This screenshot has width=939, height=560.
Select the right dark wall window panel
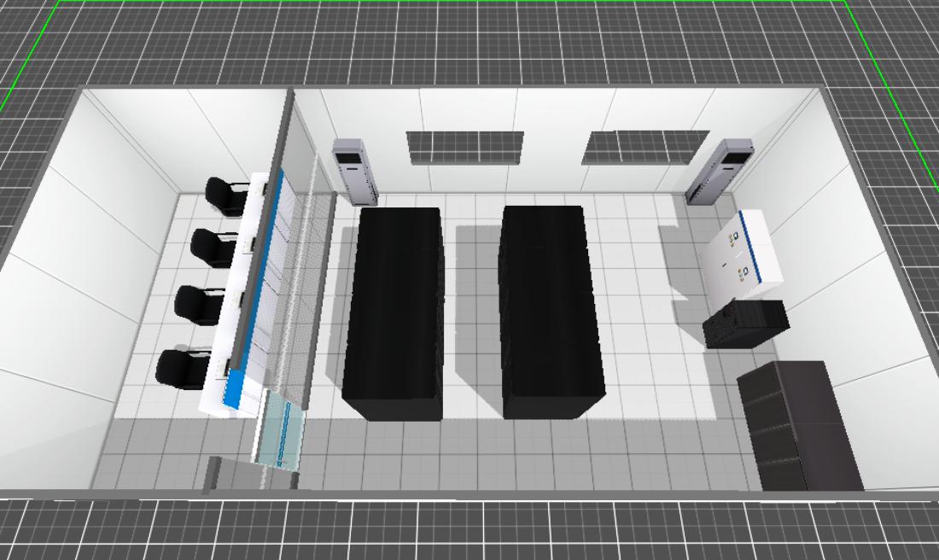645,147
